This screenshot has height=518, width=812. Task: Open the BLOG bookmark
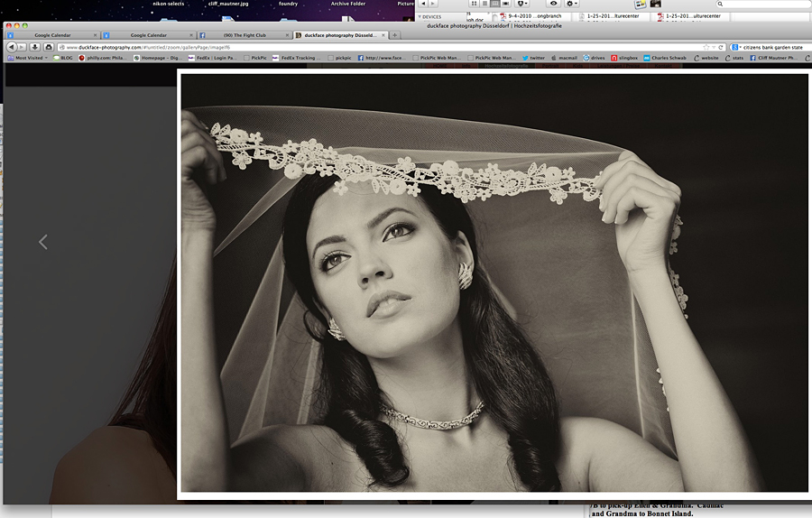point(62,58)
